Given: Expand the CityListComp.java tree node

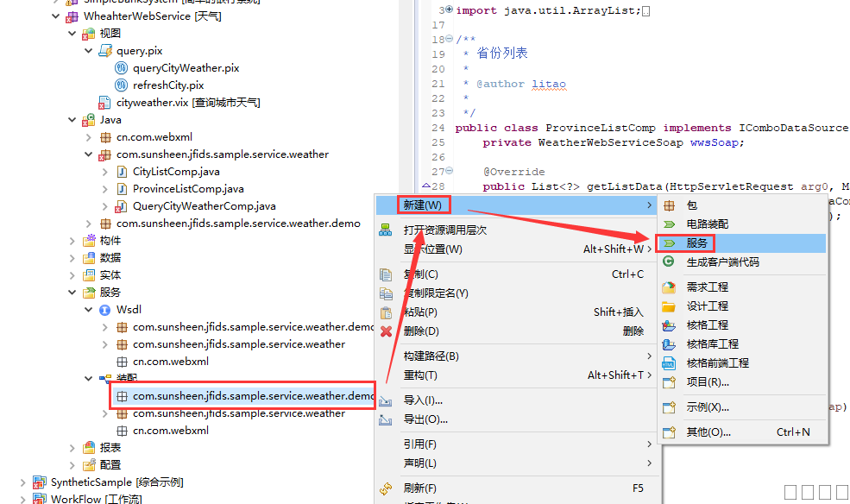Looking at the screenshot, I should click(105, 172).
